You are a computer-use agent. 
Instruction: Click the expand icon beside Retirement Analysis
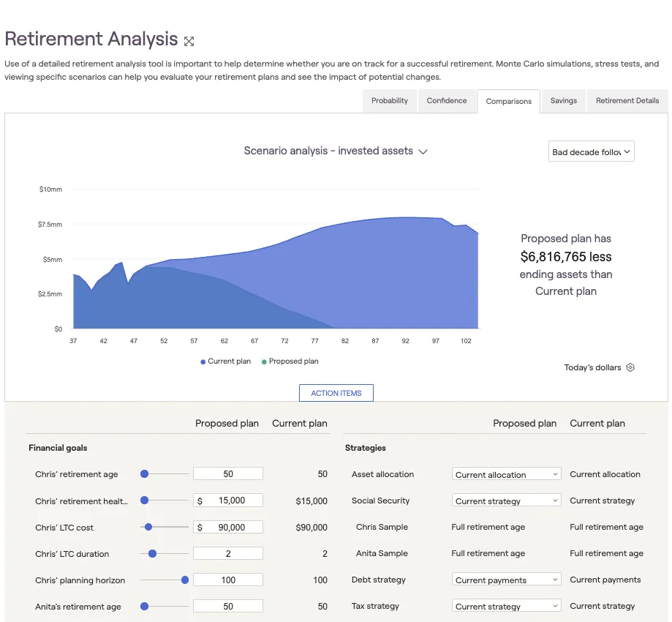(x=189, y=42)
